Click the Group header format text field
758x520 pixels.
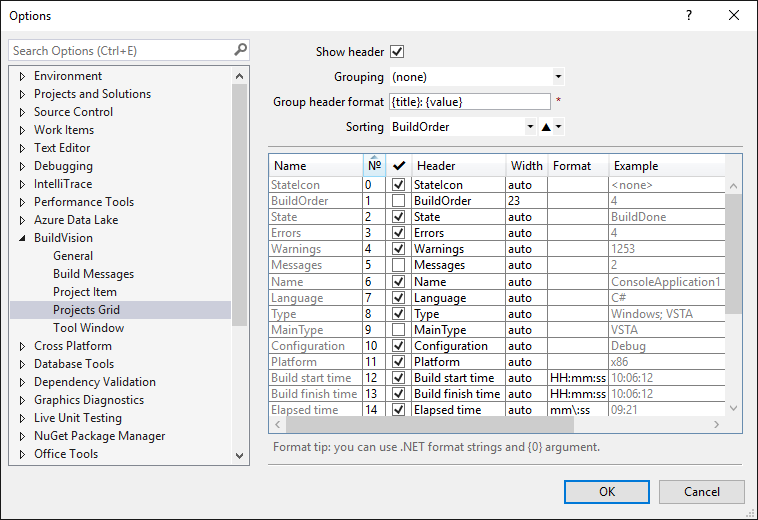click(x=469, y=102)
